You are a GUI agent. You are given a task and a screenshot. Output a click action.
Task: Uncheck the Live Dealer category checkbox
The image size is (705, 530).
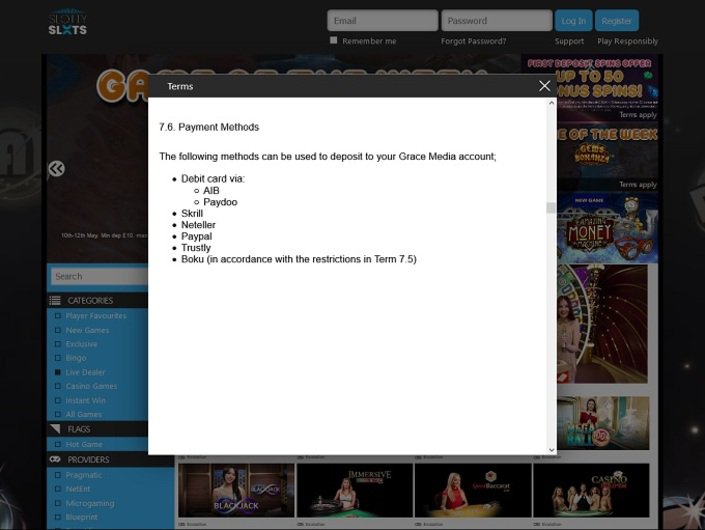coord(58,372)
